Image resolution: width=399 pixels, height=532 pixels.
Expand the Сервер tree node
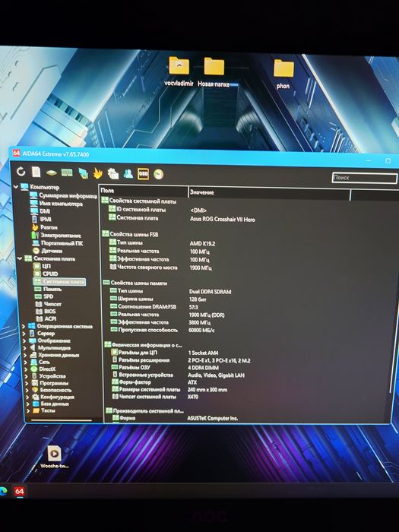24,333
